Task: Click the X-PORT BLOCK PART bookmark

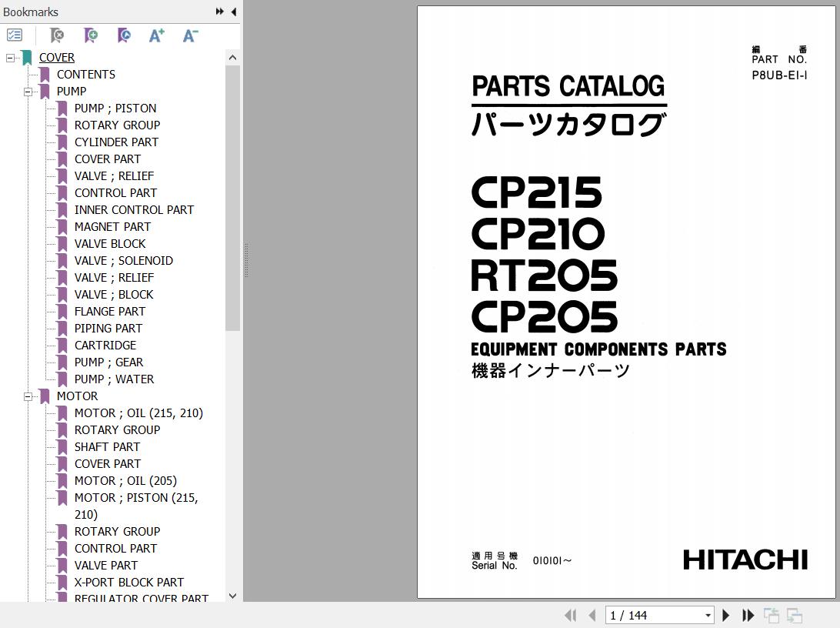Action: pyautogui.click(x=128, y=583)
